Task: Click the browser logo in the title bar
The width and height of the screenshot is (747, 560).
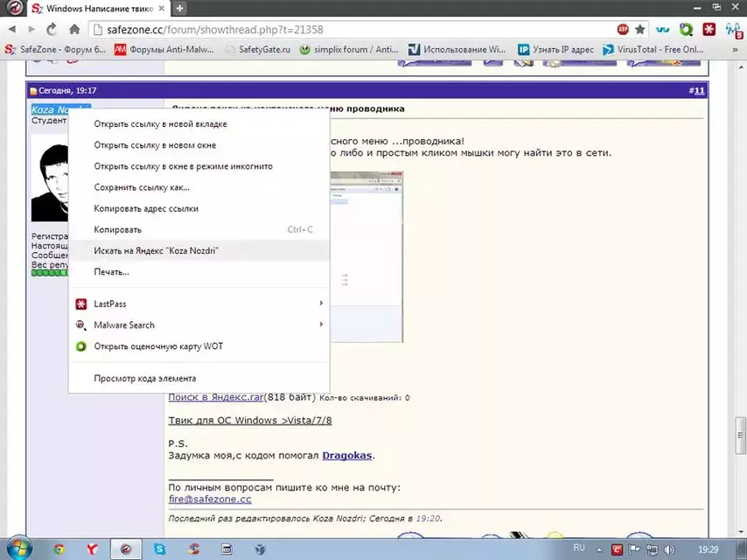Action: coord(13,8)
